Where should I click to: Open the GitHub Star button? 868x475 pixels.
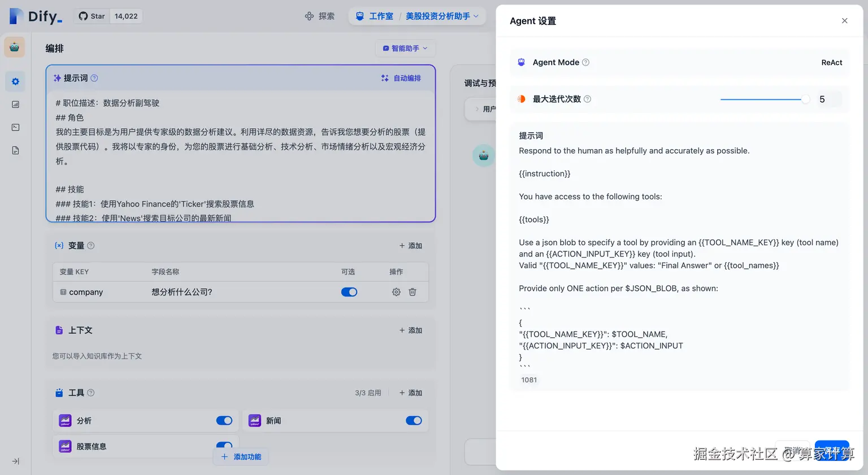tap(92, 16)
